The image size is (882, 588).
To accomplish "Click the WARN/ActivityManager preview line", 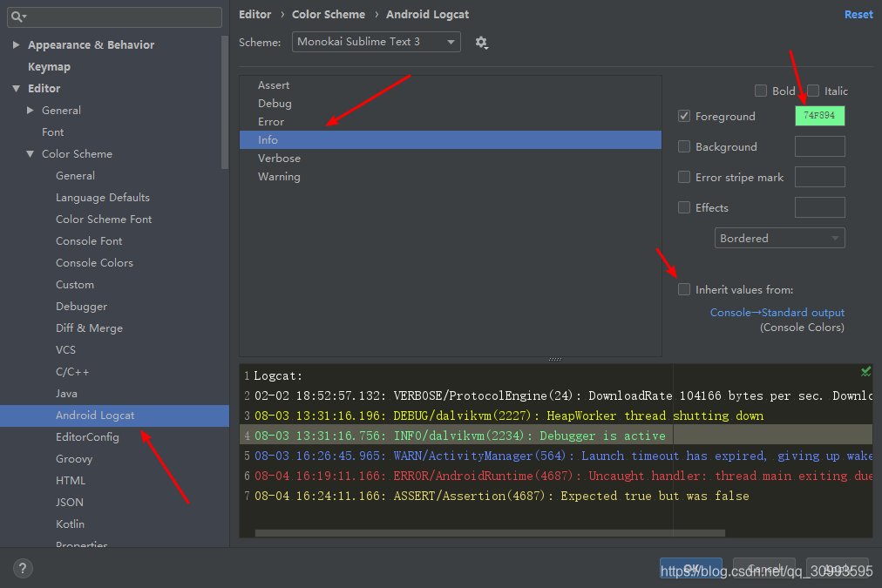I will (x=563, y=456).
